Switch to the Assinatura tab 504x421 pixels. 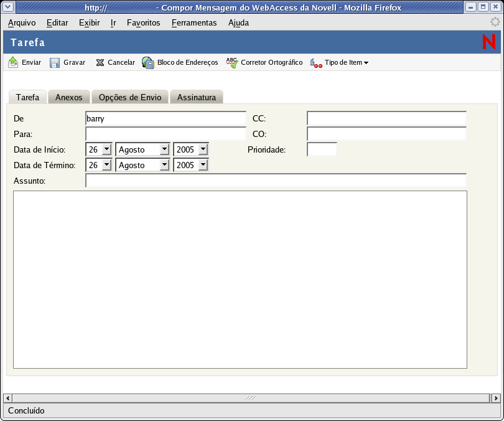tap(197, 97)
